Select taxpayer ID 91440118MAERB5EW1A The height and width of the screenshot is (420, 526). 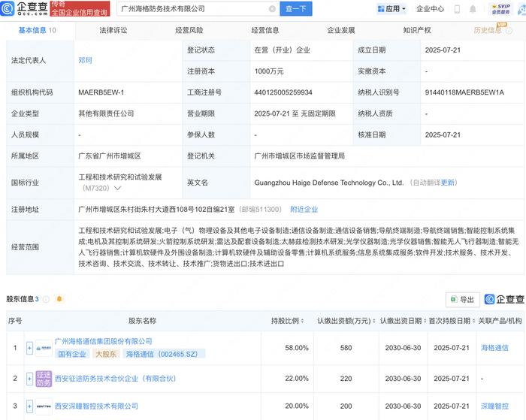tap(464, 92)
